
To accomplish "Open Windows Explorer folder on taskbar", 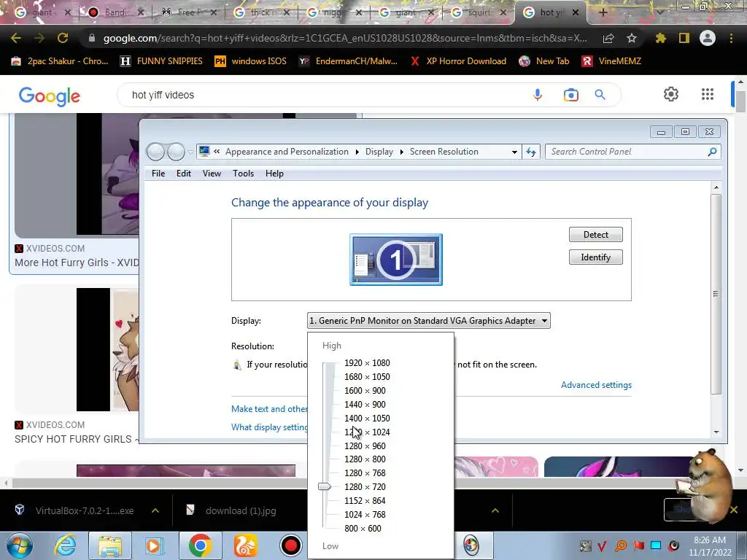I will click(110, 545).
